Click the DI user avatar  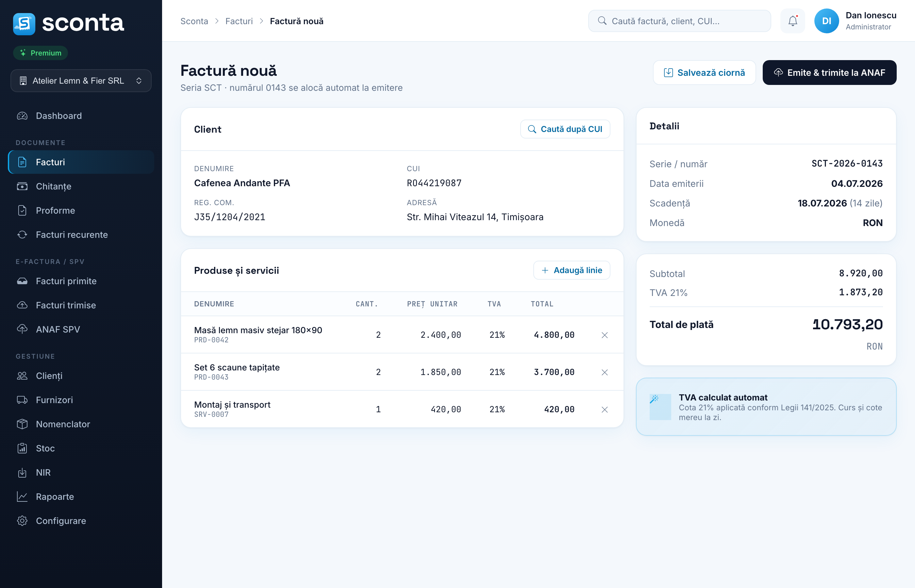[826, 21]
